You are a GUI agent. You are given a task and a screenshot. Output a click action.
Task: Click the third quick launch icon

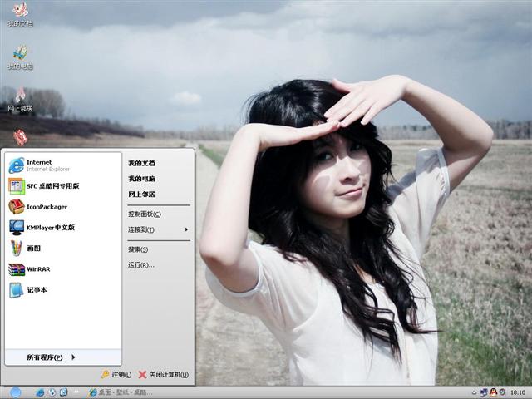(64, 392)
